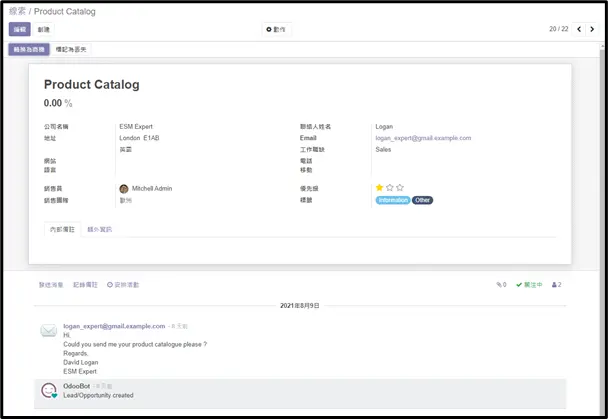Set priority to third star

click(x=400, y=188)
